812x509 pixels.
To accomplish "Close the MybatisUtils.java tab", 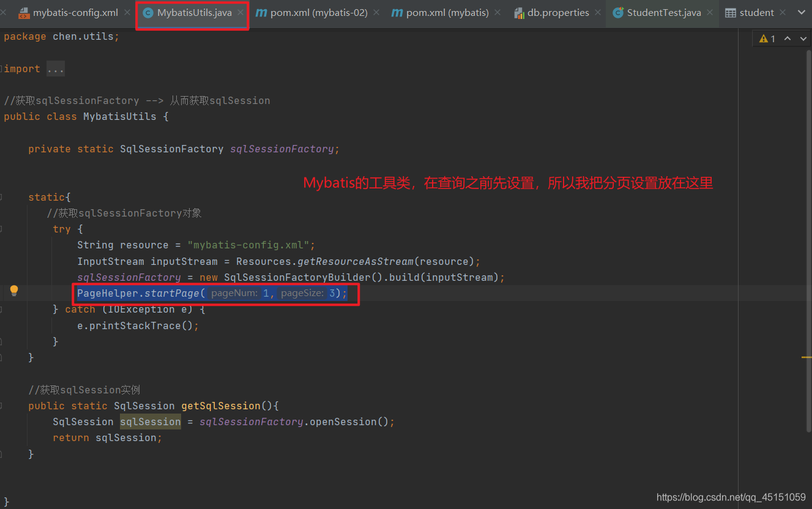I will coord(240,13).
